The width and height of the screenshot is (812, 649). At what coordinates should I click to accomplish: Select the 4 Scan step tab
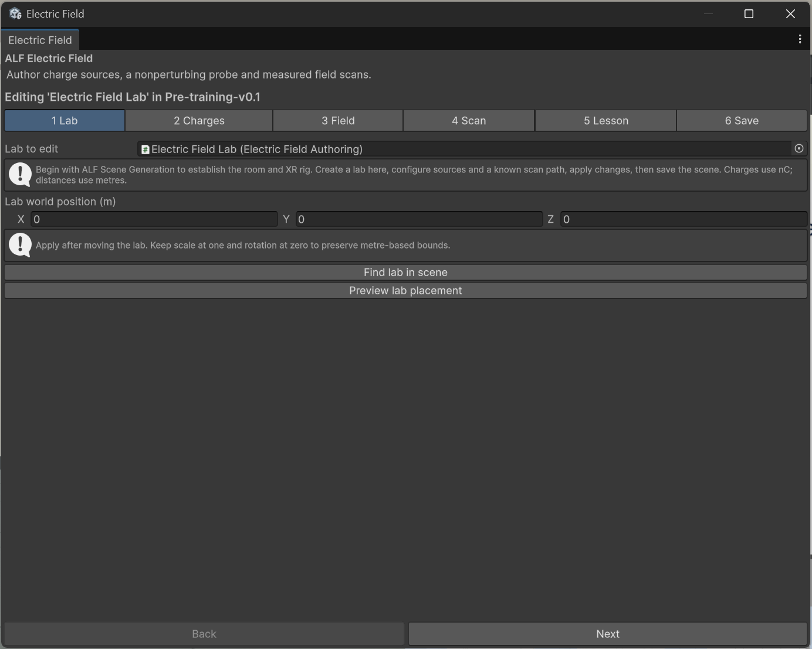click(469, 121)
